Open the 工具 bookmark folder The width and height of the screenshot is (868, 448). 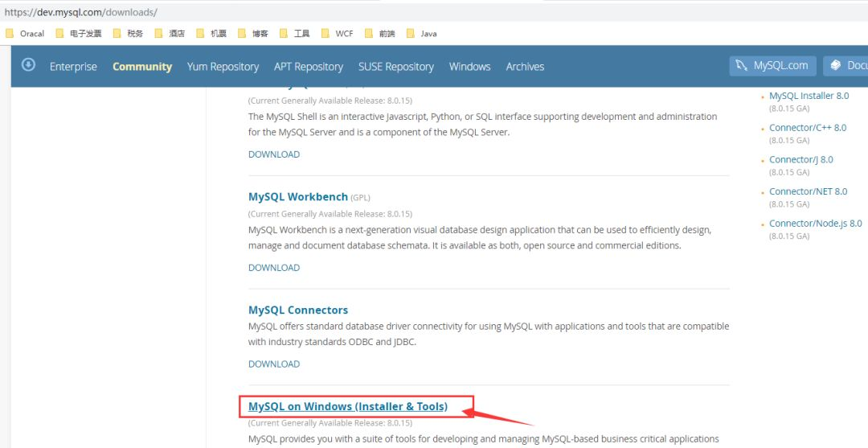[294, 33]
